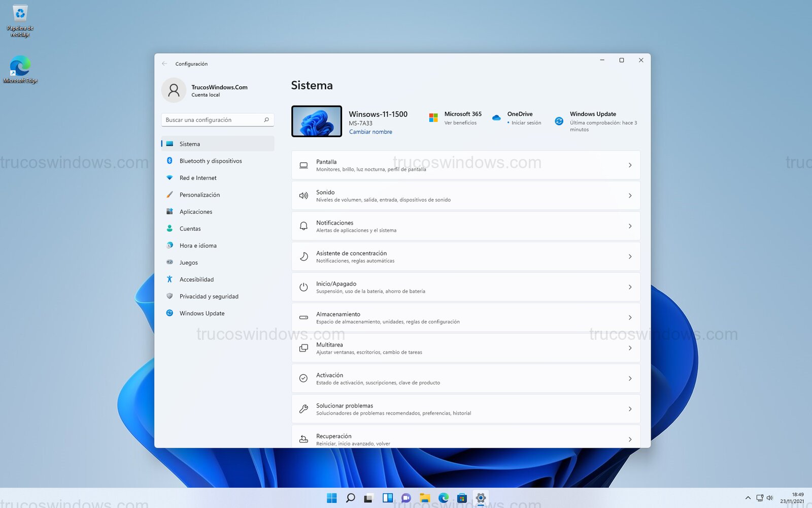
Task: Select Hora e idioma in the navigation
Action: click(198, 245)
